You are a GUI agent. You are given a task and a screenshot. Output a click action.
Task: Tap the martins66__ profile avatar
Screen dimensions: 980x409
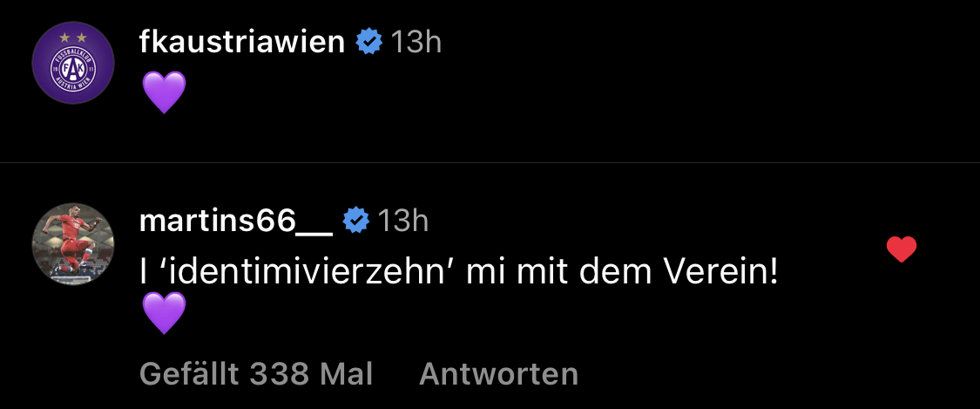coord(73,244)
